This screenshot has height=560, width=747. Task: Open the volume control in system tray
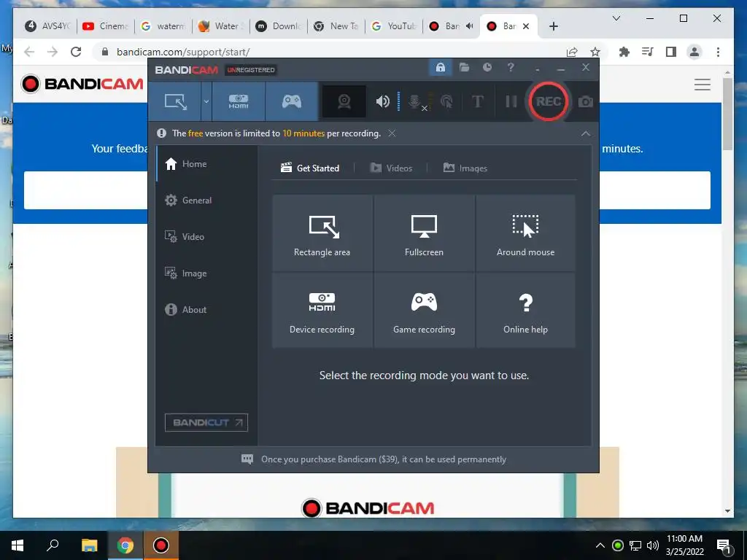pos(653,545)
